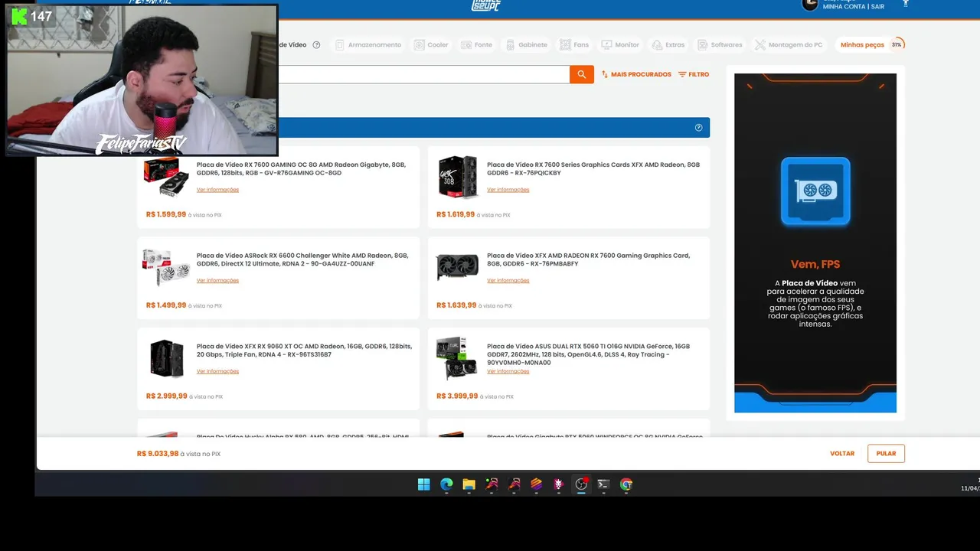980x551 pixels.
Task: Open Microsoft Edge from the taskbar
Action: [446, 484]
